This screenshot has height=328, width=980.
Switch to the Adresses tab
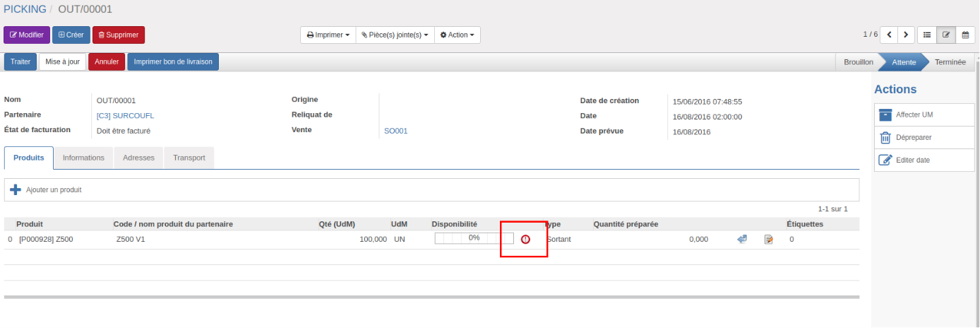point(138,158)
